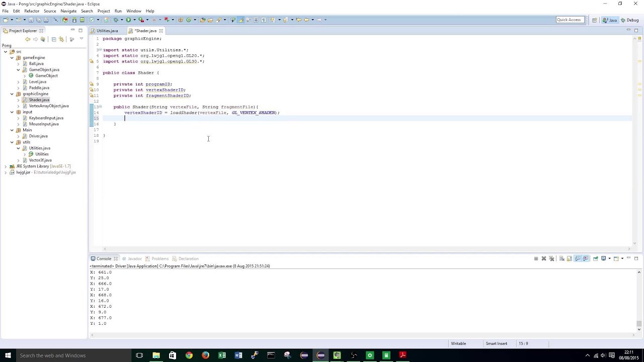Image resolution: width=644 pixels, height=362 pixels.
Task: Expand Ball.java in the Project Explorer
Action: [x=19, y=64]
